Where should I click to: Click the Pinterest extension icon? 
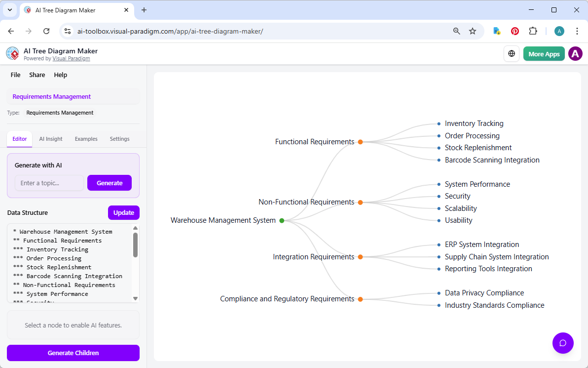point(514,31)
